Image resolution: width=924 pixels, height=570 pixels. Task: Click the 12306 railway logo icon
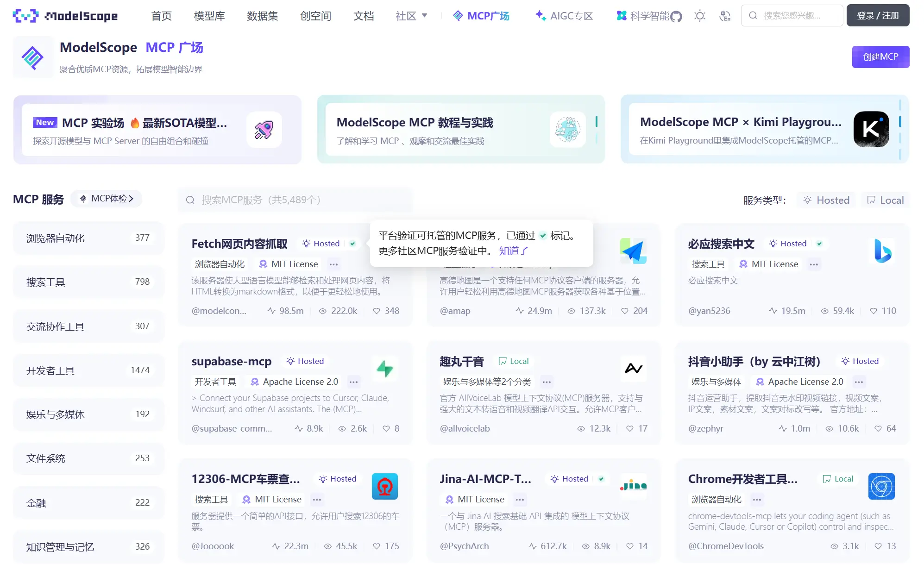[x=385, y=486]
